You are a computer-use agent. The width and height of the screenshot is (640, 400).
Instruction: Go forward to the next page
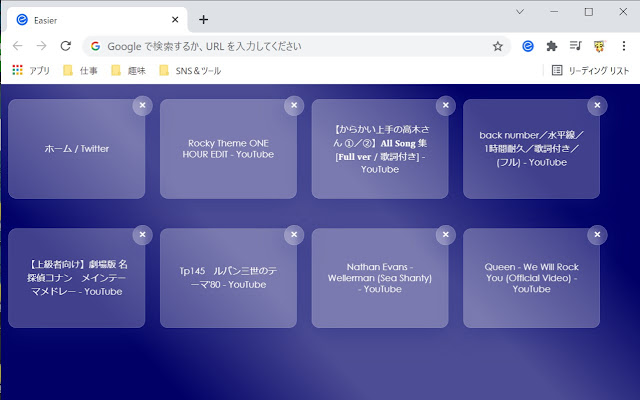[x=41, y=46]
